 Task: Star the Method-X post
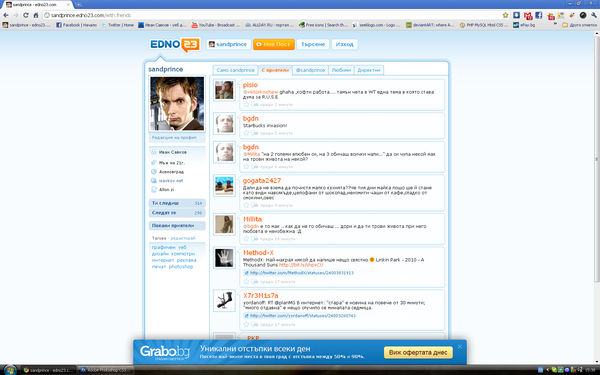pos(246,282)
